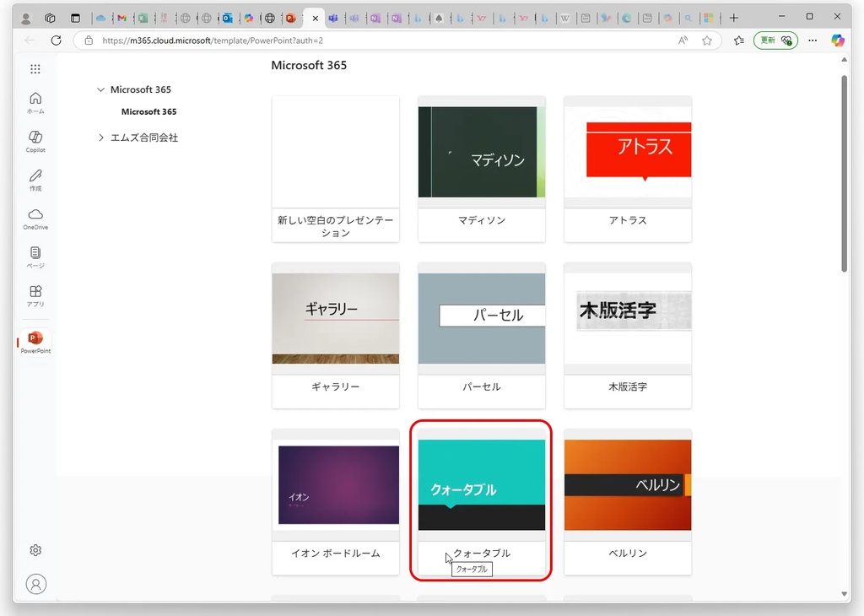The height and width of the screenshot is (616, 864).
Task: Reload the page with the refresh button
Action: click(56, 41)
